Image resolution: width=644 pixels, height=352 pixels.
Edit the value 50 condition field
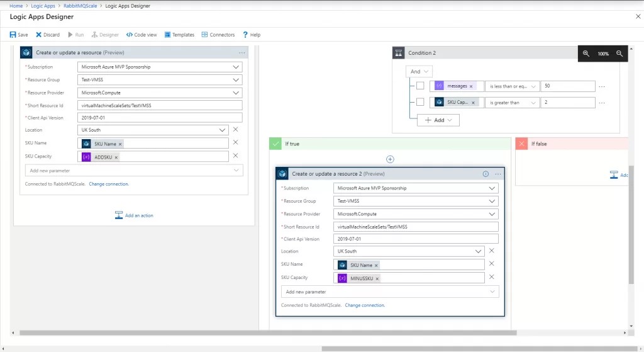coord(568,86)
